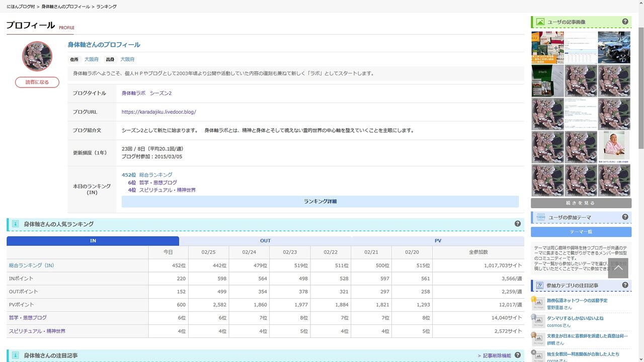Click スピリチュアル・精神世界 row label in the table
This screenshot has height=362, width=644.
[x=37, y=331]
